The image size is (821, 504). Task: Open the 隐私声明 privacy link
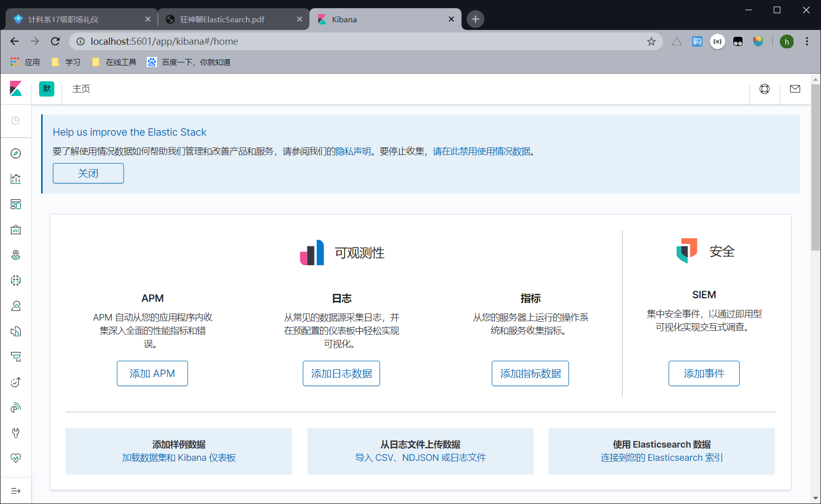click(x=354, y=151)
